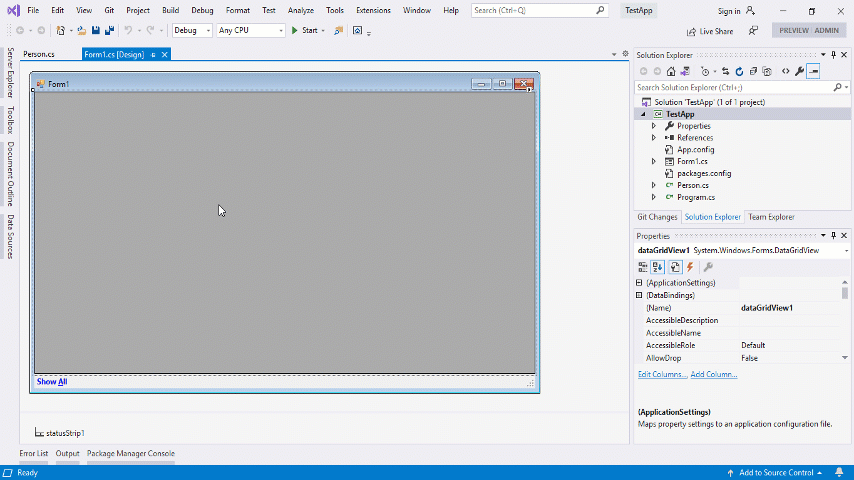Click the View Code icon in Solution Explorer
The image size is (854, 480).
785,71
